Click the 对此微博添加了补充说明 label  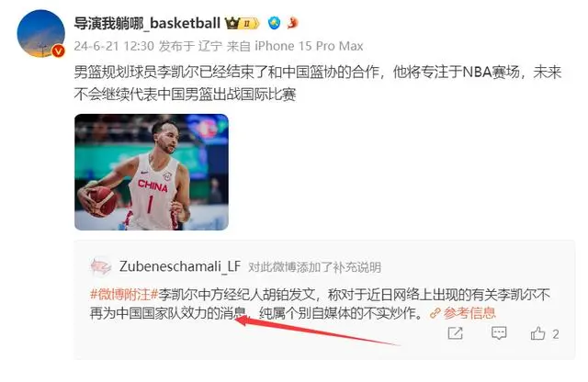(314, 267)
